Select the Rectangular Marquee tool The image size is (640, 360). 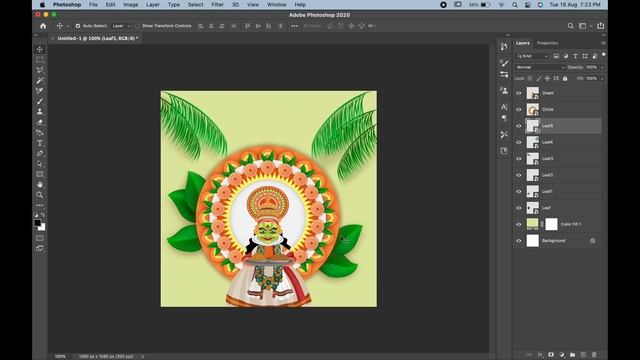[40, 60]
